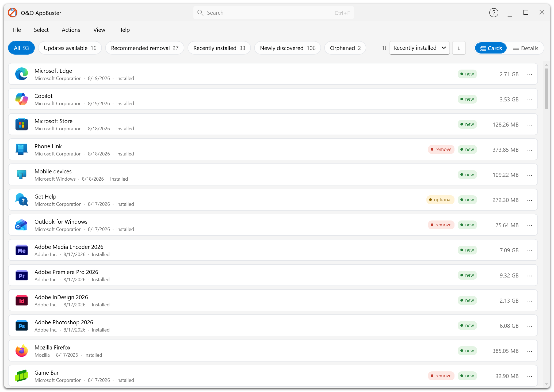Reverse sort direction with arrow button

pos(459,48)
